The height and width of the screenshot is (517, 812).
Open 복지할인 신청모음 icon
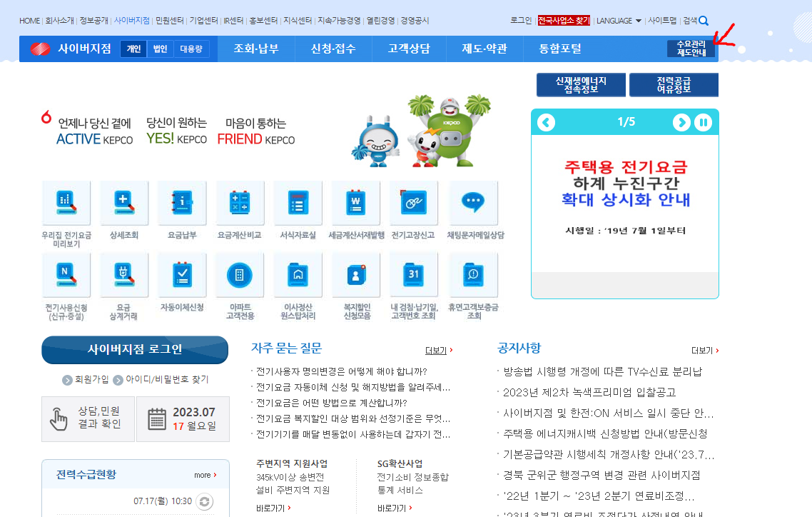click(x=356, y=275)
